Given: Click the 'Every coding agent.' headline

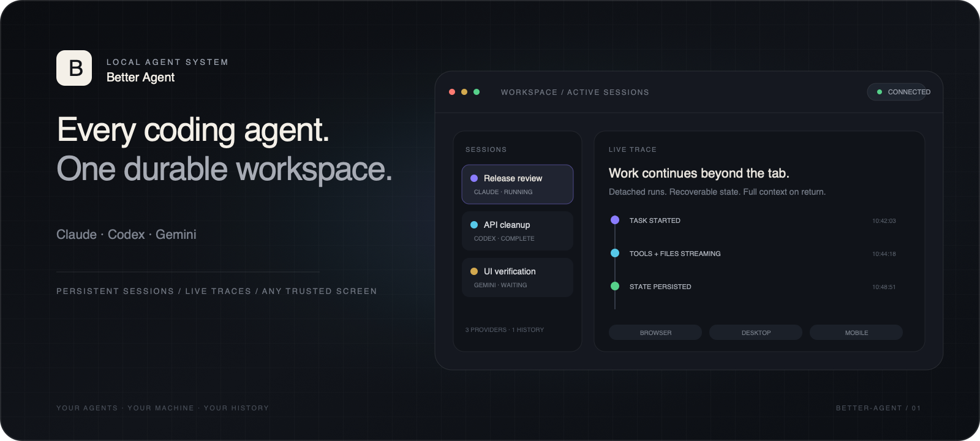Looking at the screenshot, I should [x=193, y=130].
